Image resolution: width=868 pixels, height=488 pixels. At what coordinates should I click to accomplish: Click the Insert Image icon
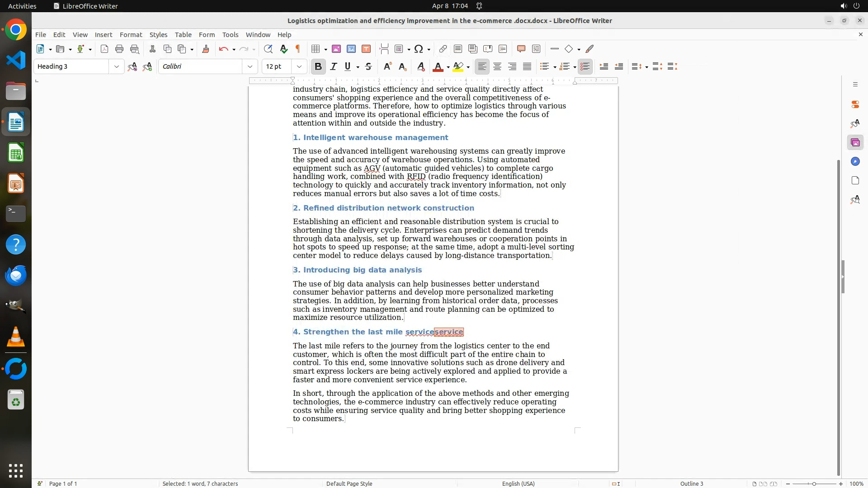click(336, 49)
